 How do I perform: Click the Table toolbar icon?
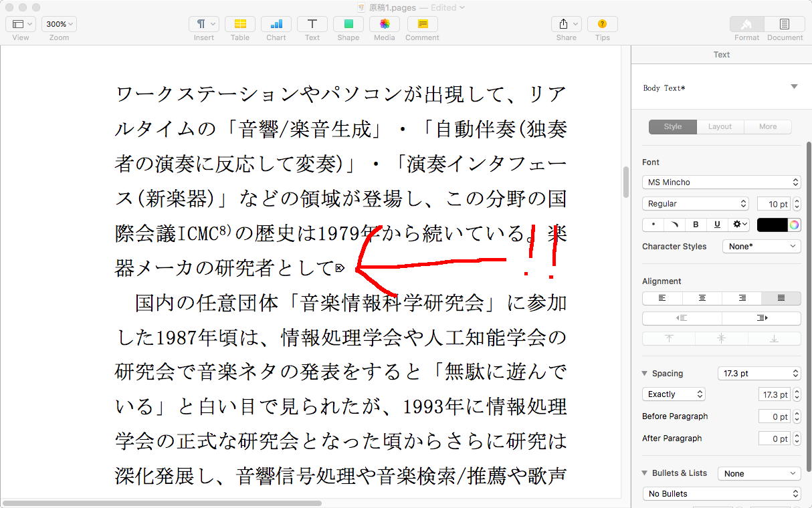(239, 24)
